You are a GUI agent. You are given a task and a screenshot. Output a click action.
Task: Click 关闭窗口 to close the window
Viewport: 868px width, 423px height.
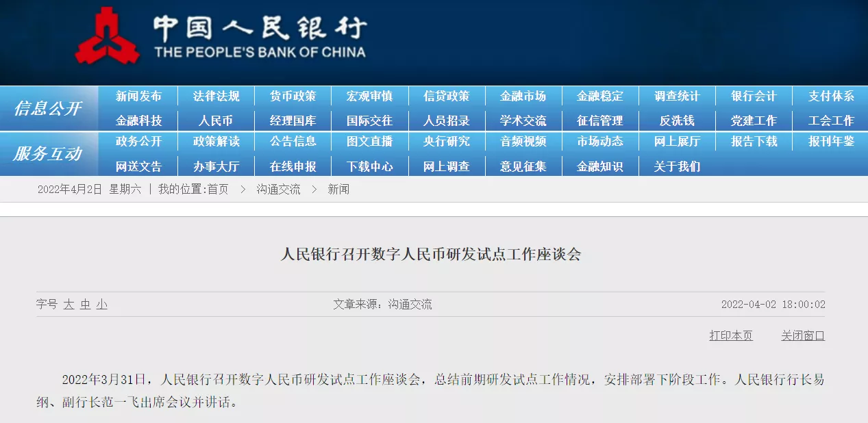[x=802, y=335]
